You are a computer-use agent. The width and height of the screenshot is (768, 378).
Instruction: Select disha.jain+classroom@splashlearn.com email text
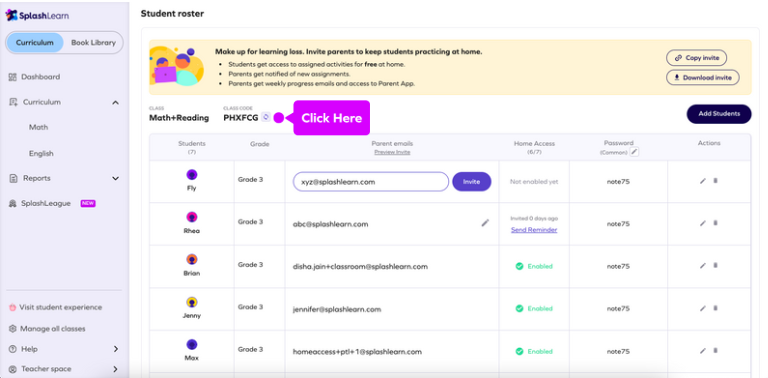tap(360, 267)
